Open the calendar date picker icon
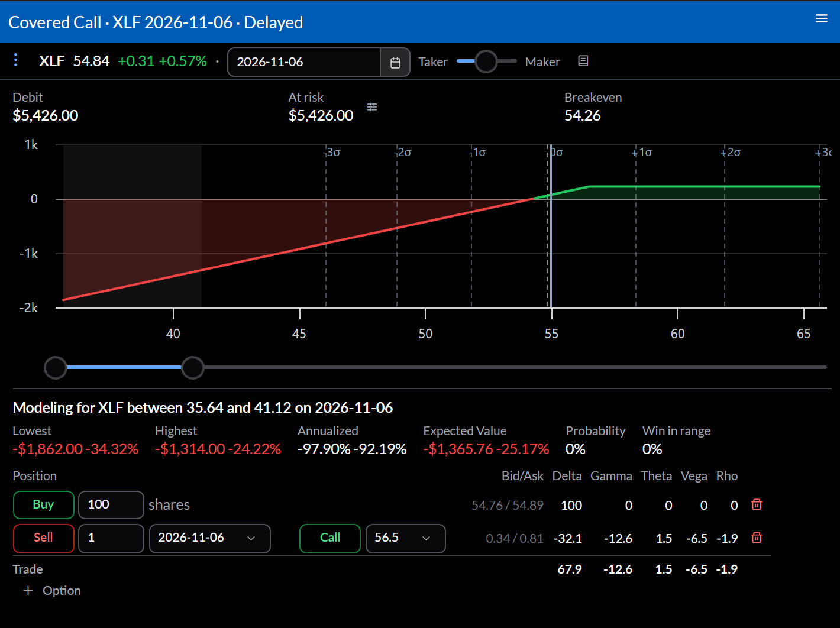The image size is (840, 628). coord(395,62)
